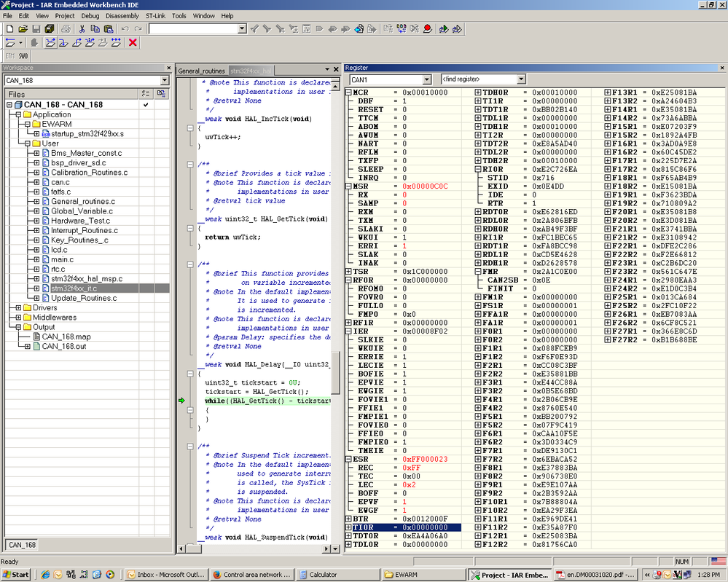Click the Make build icon
728x582 pixels.
[401, 29]
